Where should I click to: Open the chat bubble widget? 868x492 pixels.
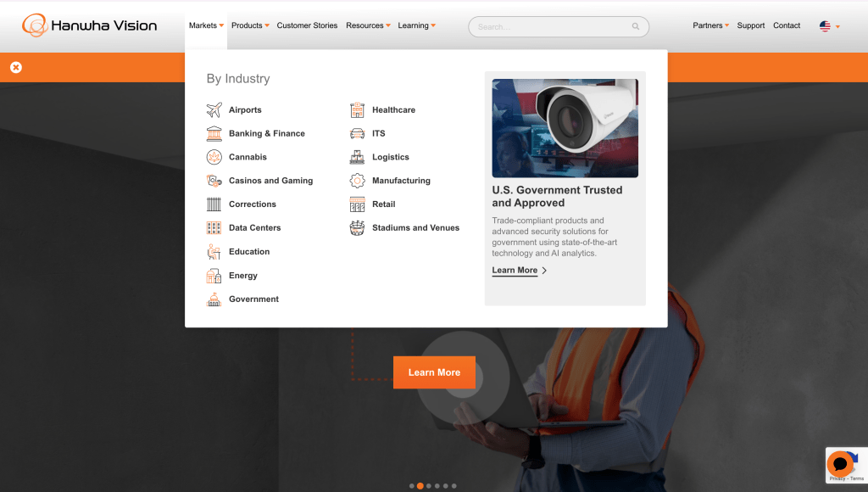click(x=839, y=464)
